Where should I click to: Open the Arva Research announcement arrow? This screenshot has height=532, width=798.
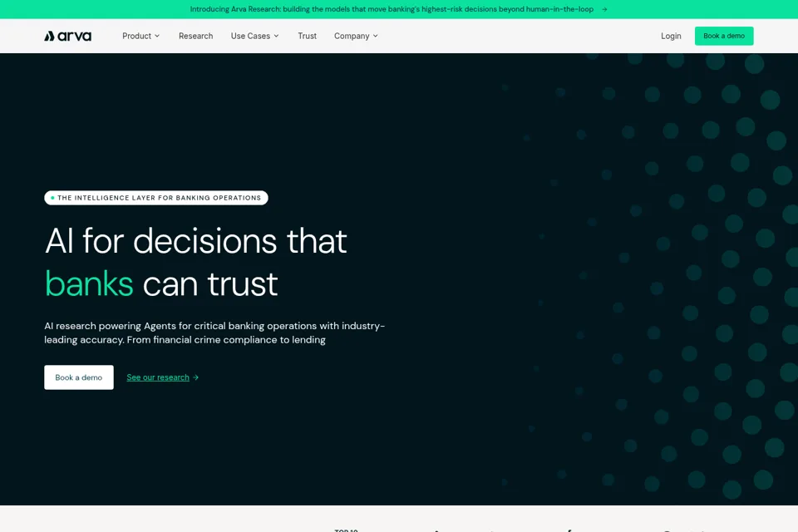point(604,9)
